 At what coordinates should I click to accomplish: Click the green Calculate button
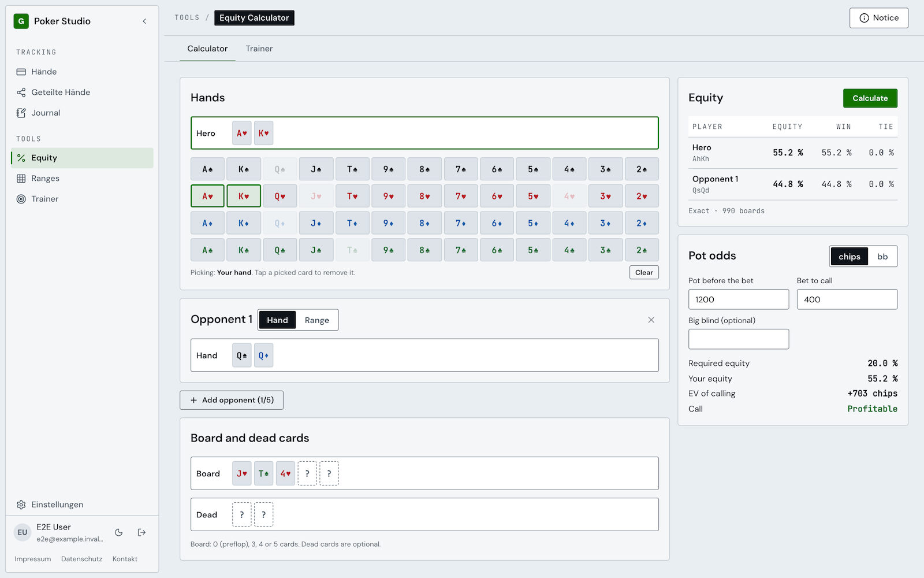pyautogui.click(x=870, y=98)
